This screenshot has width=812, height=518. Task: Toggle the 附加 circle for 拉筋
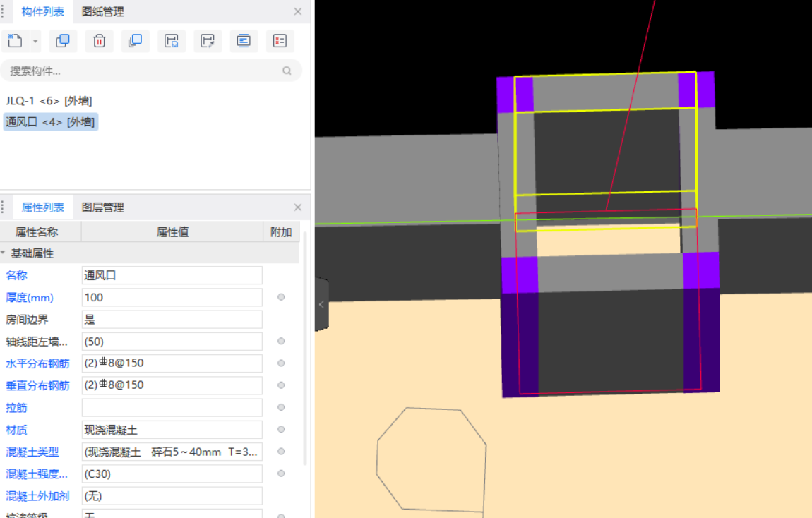281,407
